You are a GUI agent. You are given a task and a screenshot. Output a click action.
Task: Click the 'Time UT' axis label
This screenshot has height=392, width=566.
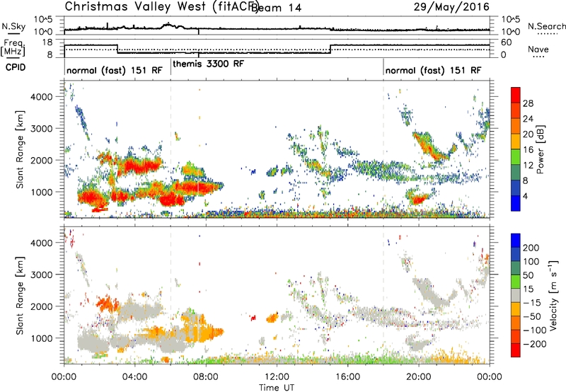click(x=277, y=387)
